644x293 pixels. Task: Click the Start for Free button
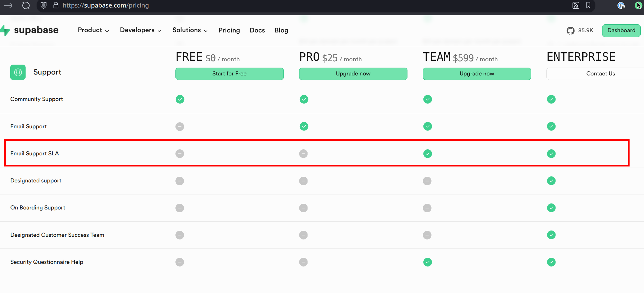click(229, 74)
